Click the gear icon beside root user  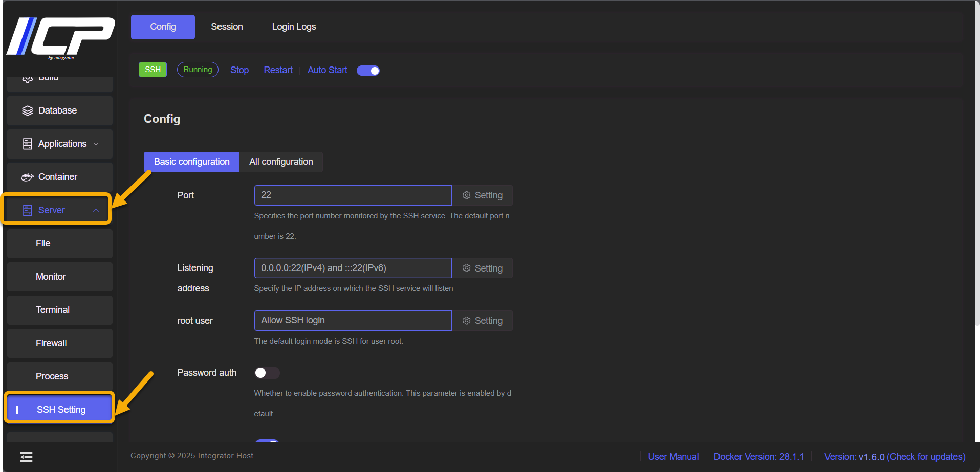tap(467, 321)
